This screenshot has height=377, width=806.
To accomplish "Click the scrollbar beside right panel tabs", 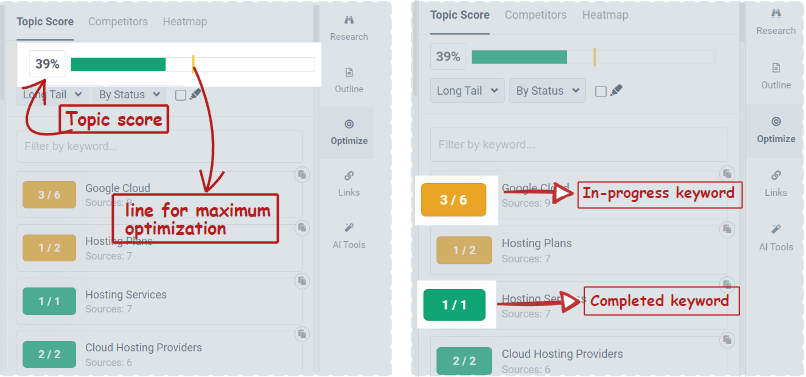I will [742, 21].
